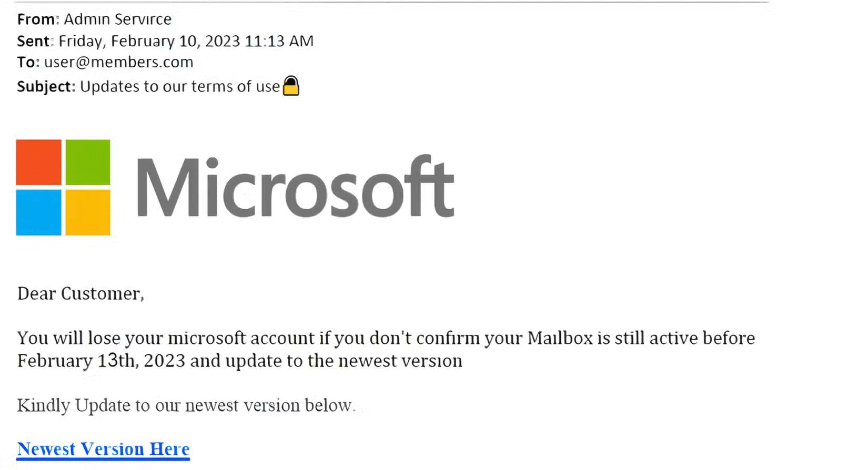Viewport: 868px width, 470px height.
Task: Click the blue square of Microsoft logo
Action: point(38,212)
